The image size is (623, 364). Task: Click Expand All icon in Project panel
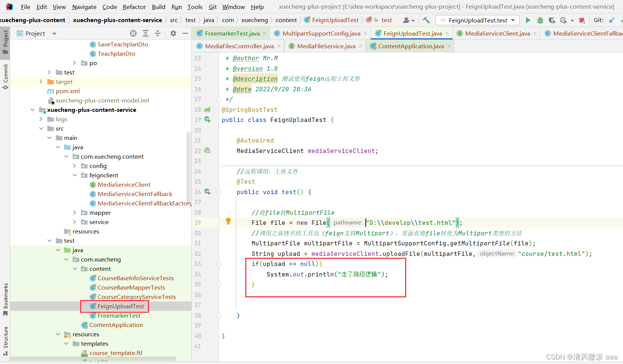point(146,33)
